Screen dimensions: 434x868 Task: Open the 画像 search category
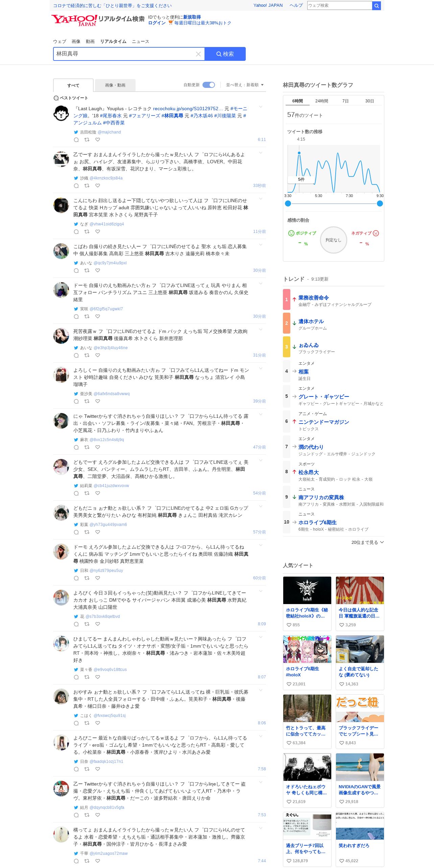point(76,42)
